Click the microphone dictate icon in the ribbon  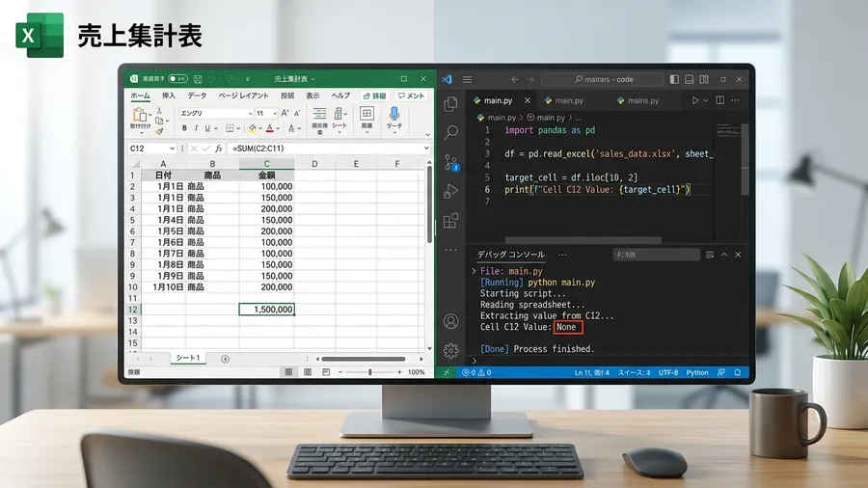click(394, 114)
